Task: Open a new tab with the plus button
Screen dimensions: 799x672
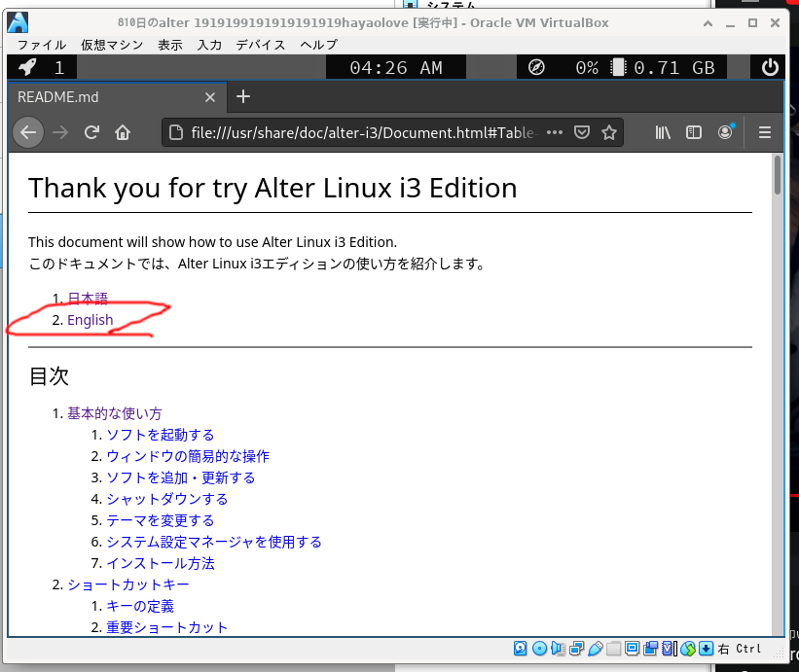Action: pyautogui.click(x=242, y=97)
